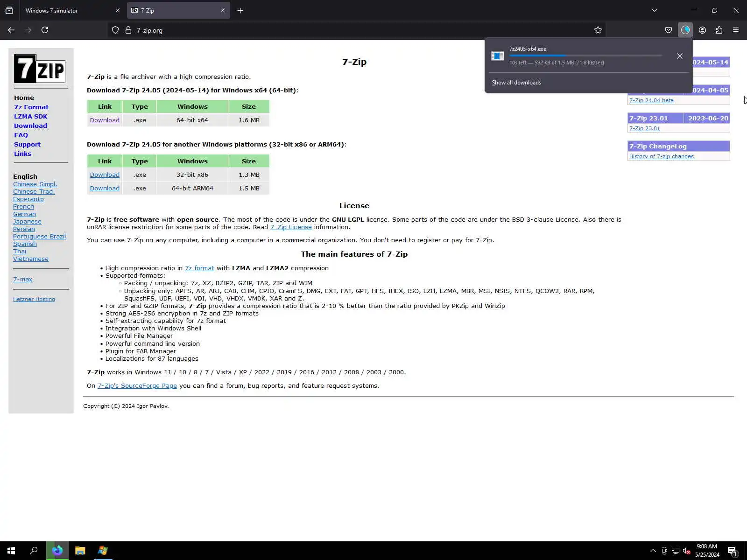747x560 pixels.
Task: Open History of 7-zip changes
Action: coord(662,156)
